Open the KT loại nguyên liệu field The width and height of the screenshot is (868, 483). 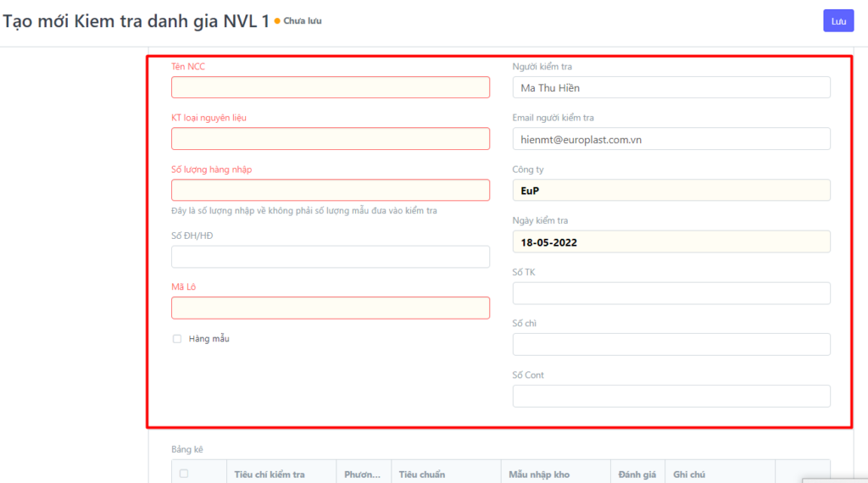330,139
